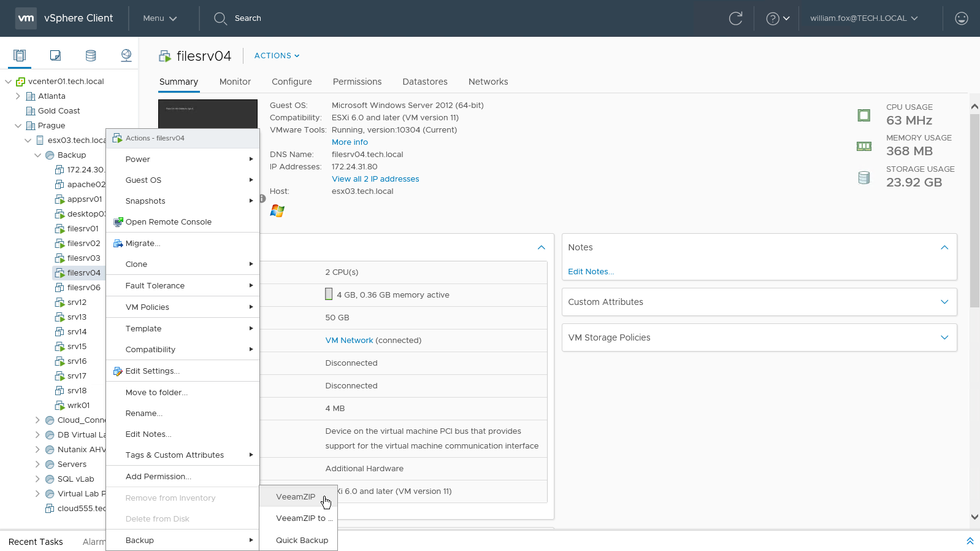Screen dimensions: 980x551
Task: Open the Menu dropdown in header
Action: [x=159, y=18]
